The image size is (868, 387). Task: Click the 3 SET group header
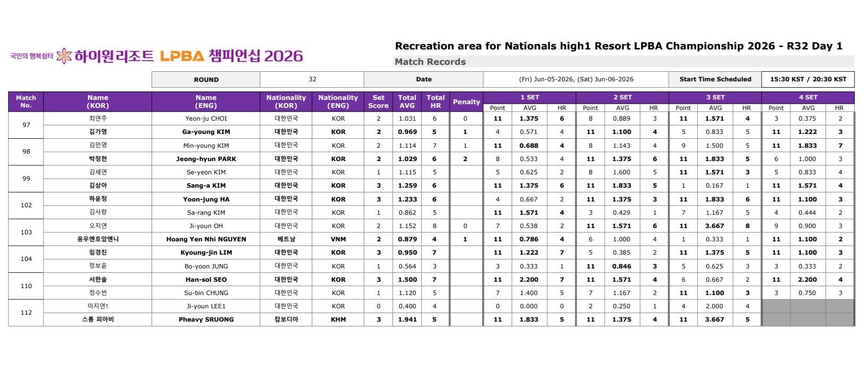coord(715,97)
